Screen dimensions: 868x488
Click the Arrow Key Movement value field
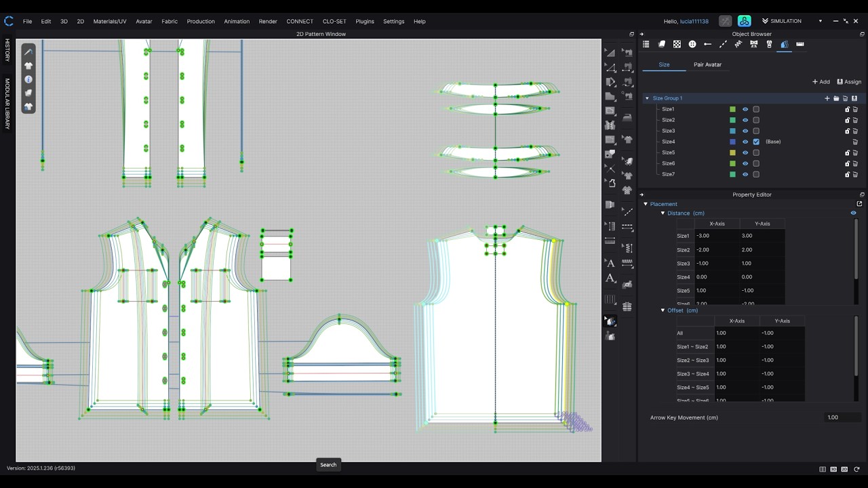coord(842,418)
